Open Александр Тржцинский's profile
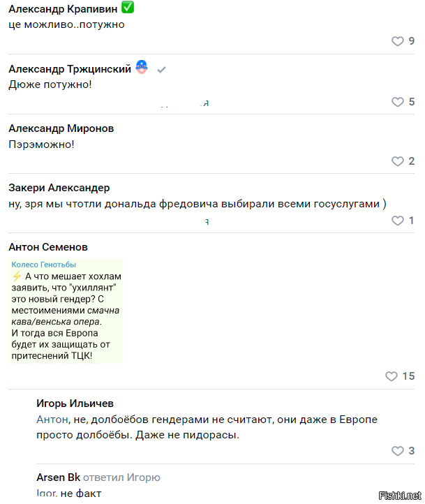425x504 pixels. click(x=70, y=69)
